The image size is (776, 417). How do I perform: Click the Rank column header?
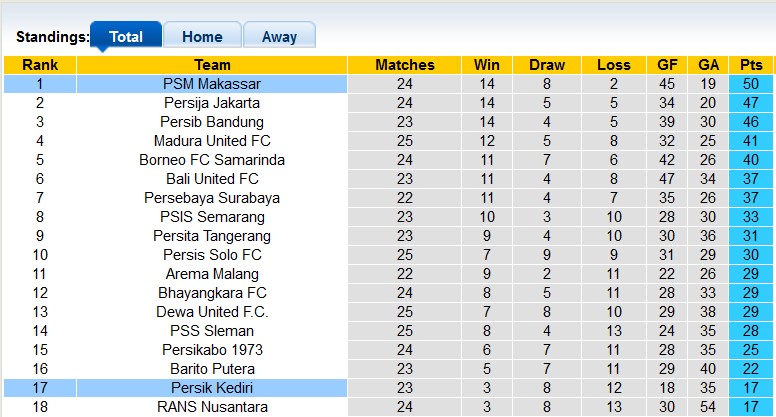40,65
